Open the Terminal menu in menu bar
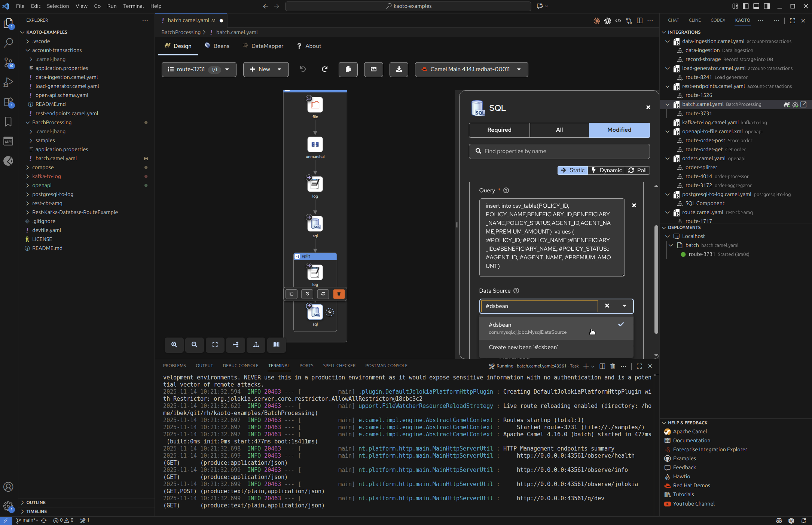812x525 pixels. (x=133, y=6)
